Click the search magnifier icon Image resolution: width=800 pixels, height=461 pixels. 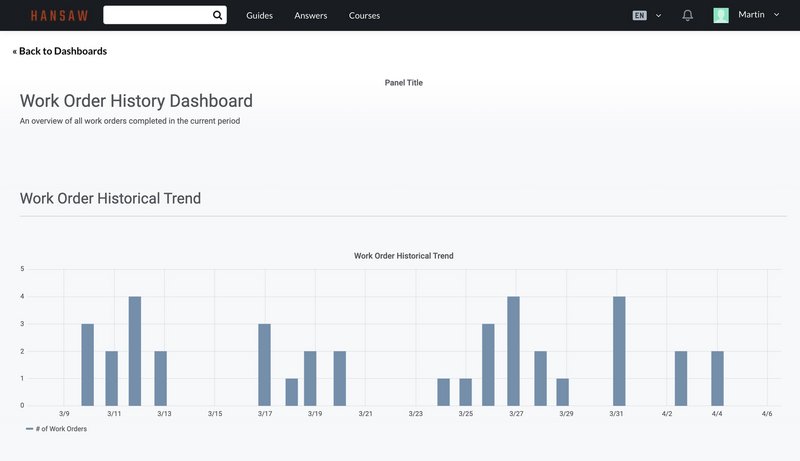coord(217,15)
